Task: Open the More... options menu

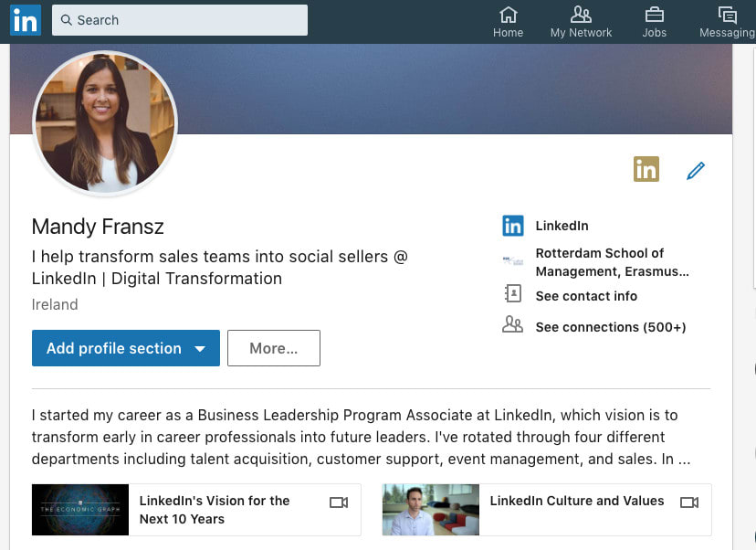Action: tap(274, 348)
